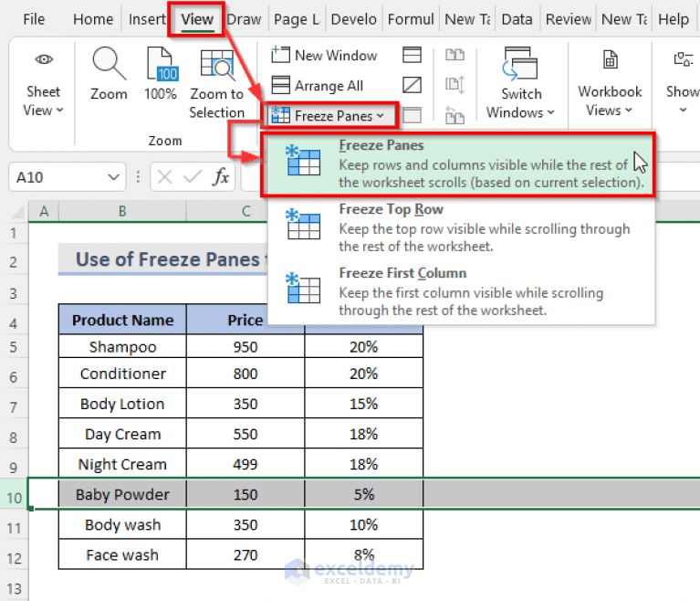Expand the Name Box dropdown arrow

point(114,177)
